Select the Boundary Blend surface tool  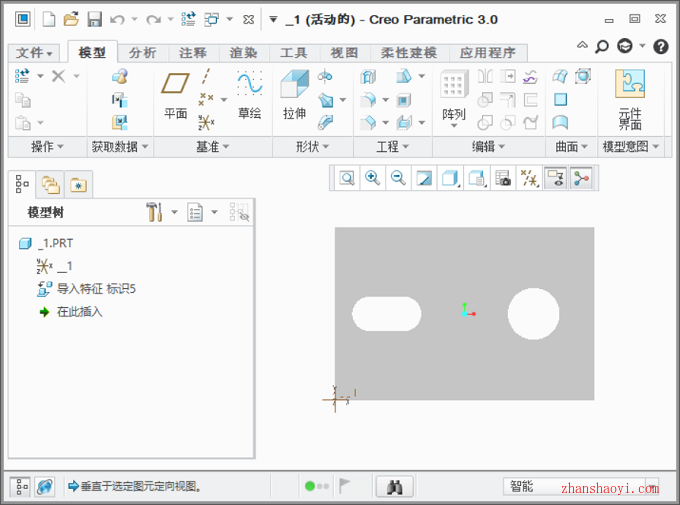[560, 77]
